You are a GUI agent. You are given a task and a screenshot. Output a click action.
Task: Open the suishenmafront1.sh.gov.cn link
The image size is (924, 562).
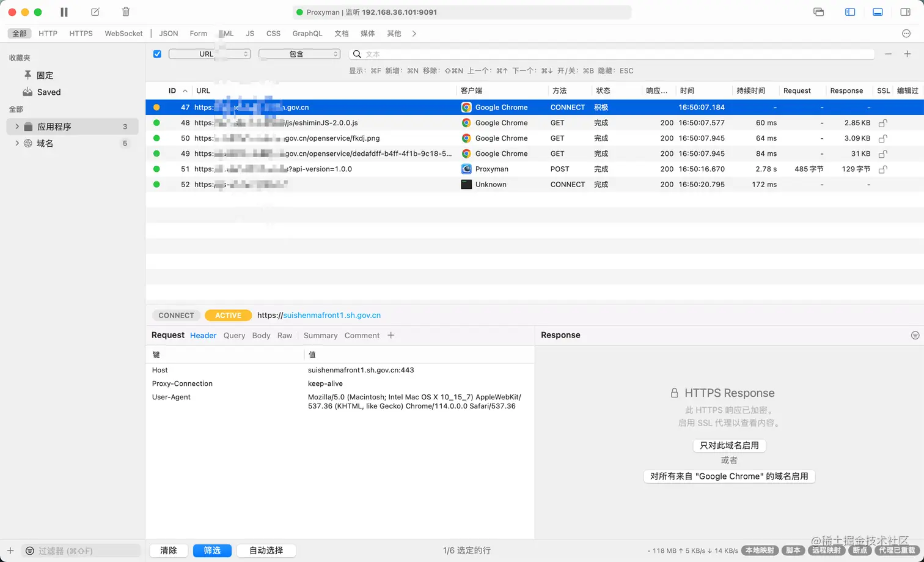click(x=331, y=316)
